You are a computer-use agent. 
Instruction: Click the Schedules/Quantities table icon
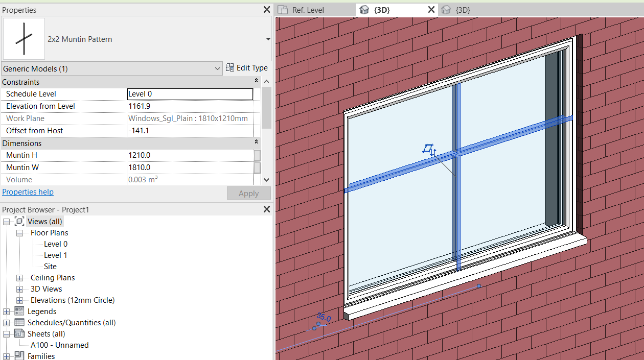[19, 322]
